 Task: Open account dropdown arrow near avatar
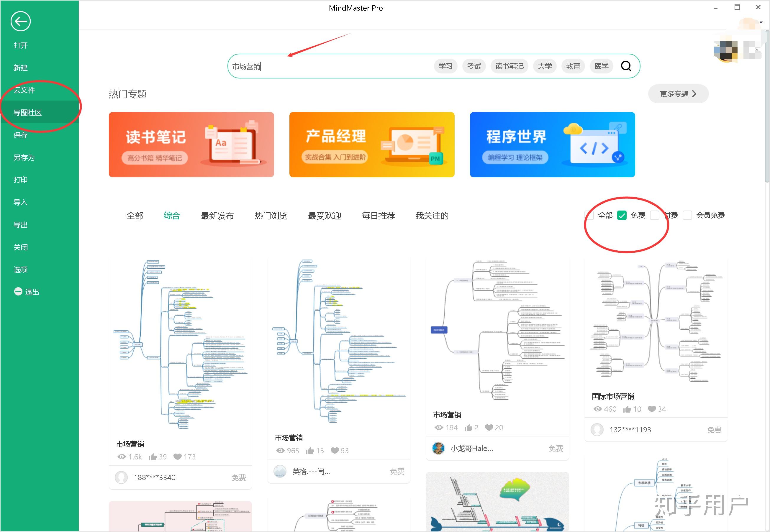tap(761, 22)
